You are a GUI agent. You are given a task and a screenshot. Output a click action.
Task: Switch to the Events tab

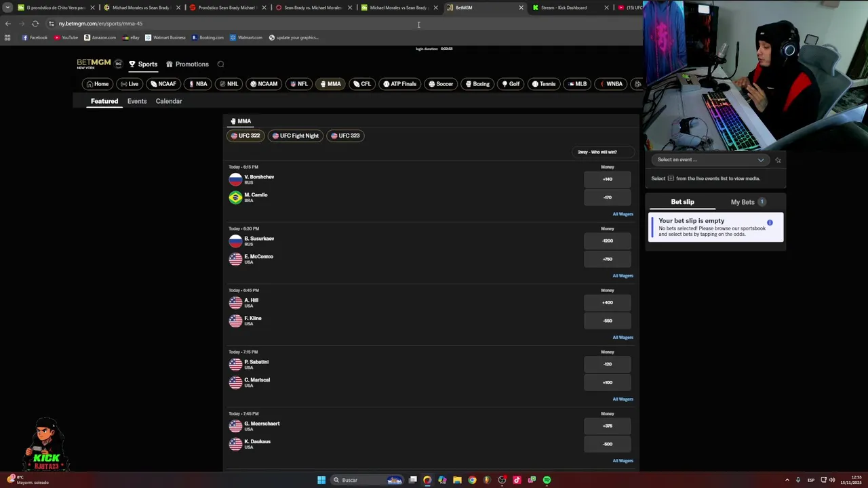(137, 101)
